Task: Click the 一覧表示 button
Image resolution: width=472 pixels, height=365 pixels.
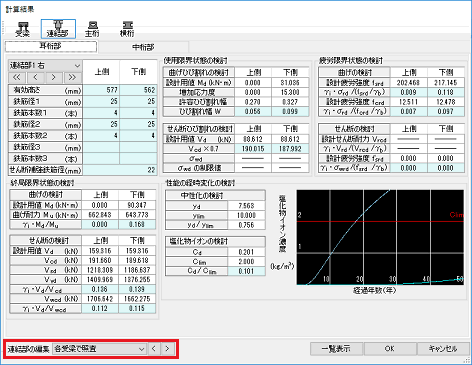Action: click(336, 349)
